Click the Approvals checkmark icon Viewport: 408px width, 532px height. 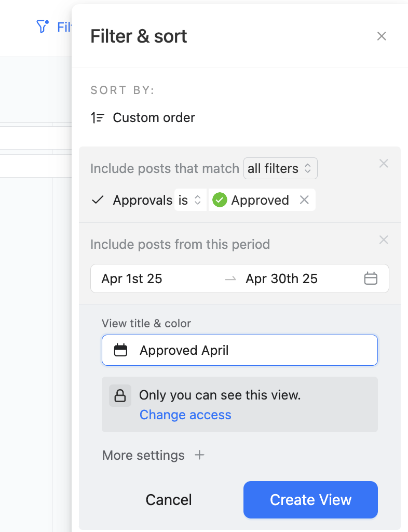click(98, 200)
